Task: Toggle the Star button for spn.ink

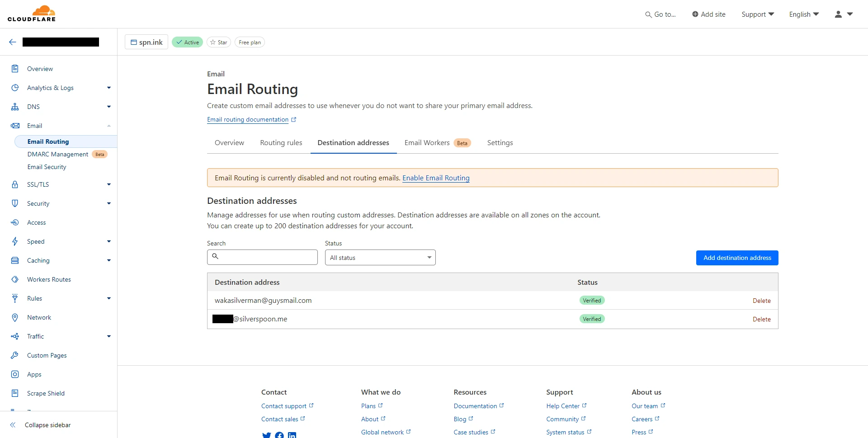Action: [219, 42]
